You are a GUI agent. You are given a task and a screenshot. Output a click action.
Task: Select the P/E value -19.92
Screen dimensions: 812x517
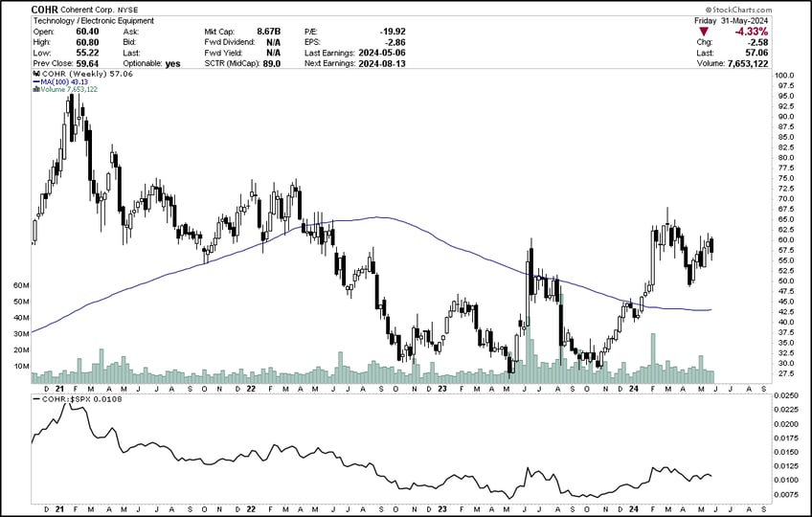click(x=392, y=32)
